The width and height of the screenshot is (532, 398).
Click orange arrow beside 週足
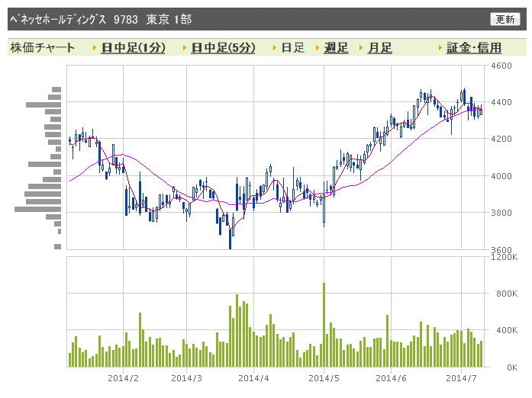(x=318, y=48)
